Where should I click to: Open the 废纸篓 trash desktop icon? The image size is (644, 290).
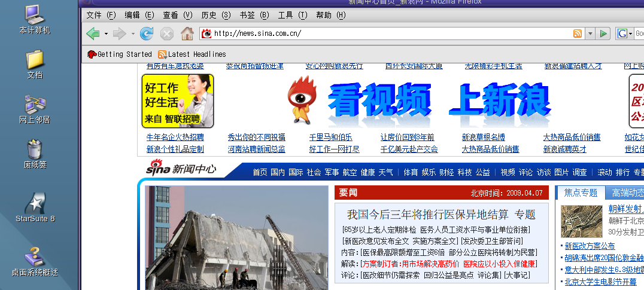tap(35, 154)
